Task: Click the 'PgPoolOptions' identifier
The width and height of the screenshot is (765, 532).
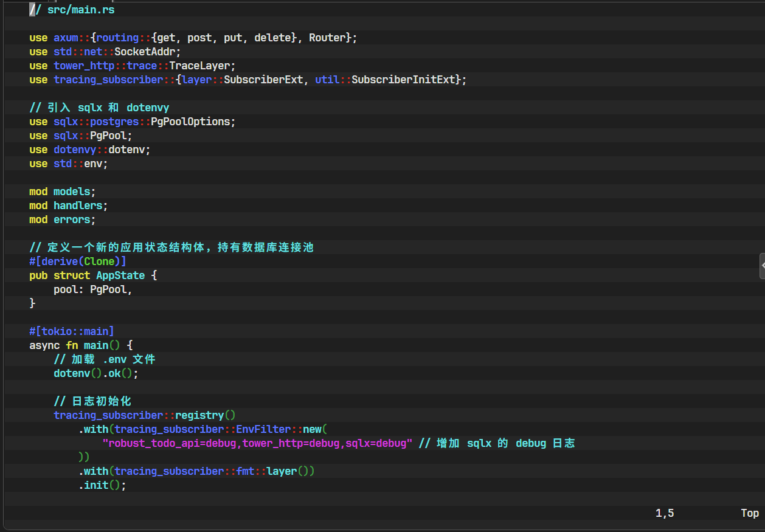Action: click(x=190, y=122)
